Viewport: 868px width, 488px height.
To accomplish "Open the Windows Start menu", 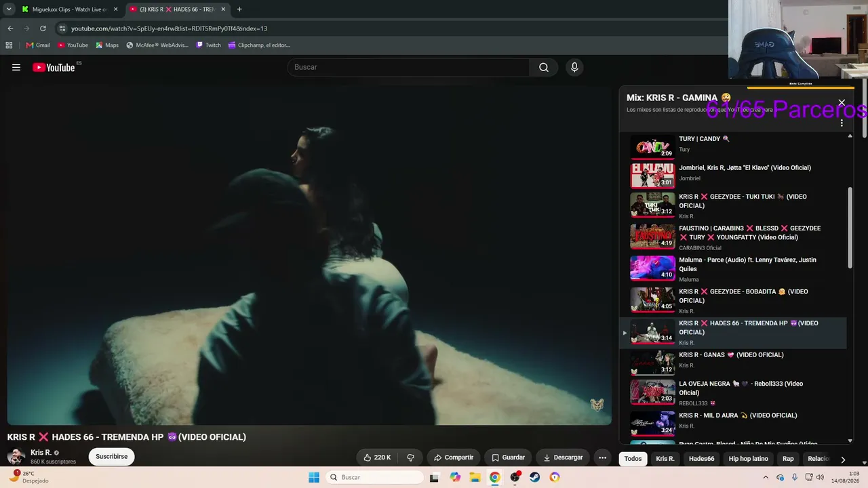I will (314, 477).
